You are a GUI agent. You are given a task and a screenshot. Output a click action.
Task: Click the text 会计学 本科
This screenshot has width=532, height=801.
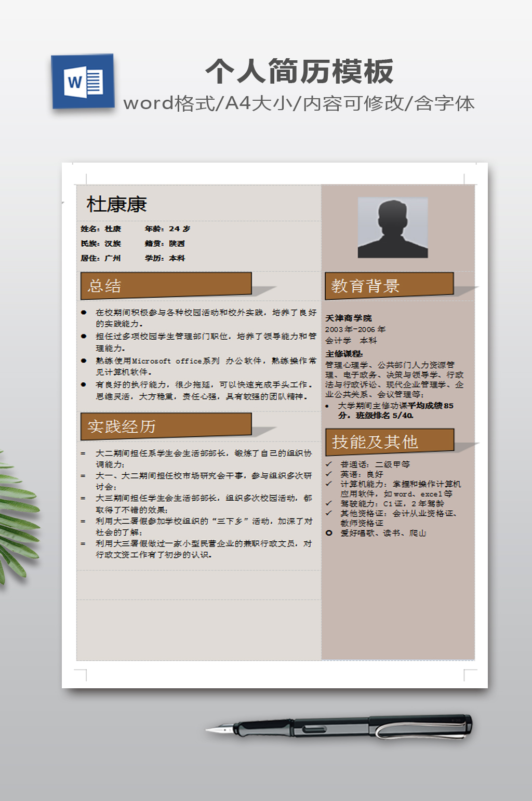[x=351, y=341]
